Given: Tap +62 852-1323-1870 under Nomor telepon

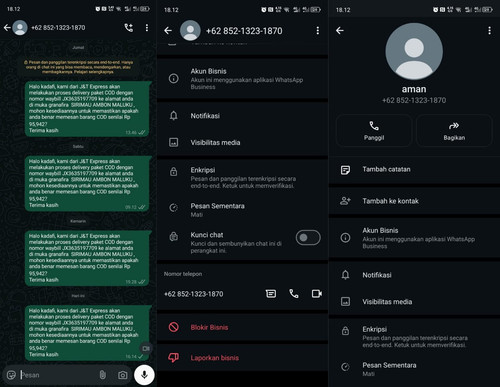Looking at the screenshot, I should [194, 294].
